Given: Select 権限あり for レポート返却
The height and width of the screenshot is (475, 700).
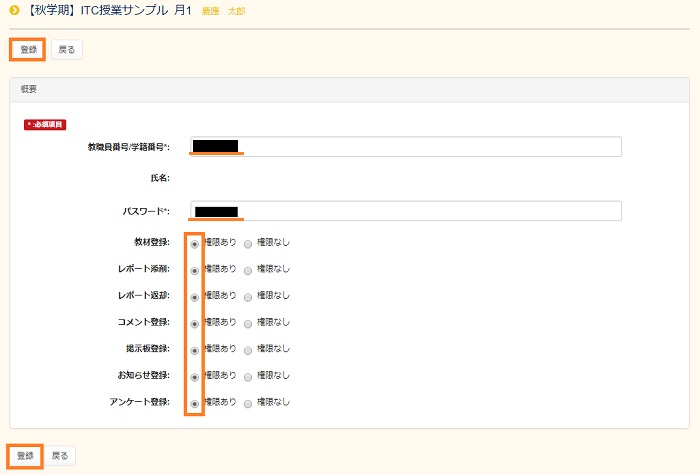Looking at the screenshot, I should pos(194,297).
